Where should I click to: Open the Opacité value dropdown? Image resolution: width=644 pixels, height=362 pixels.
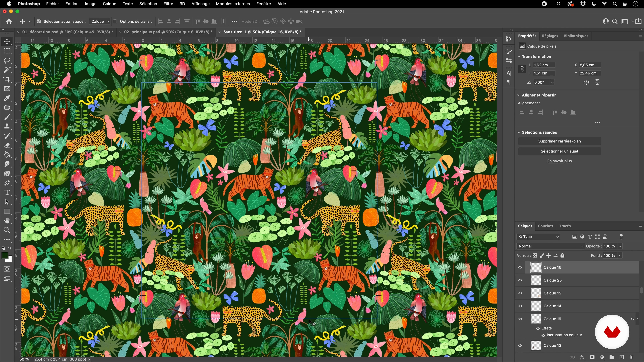pos(620,246)
